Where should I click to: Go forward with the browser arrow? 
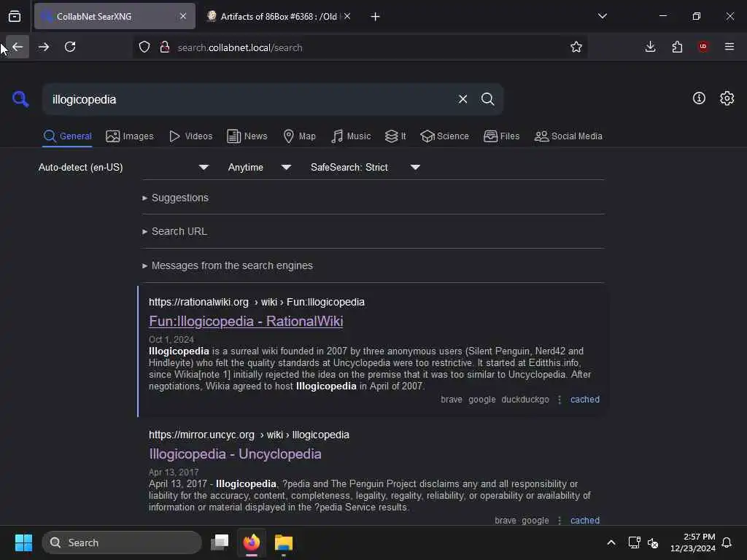tap(43, 47)
